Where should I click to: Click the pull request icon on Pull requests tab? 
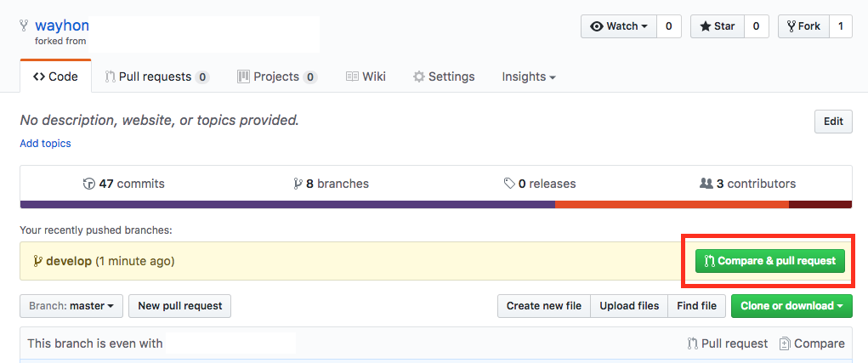[x=111, y=77]
